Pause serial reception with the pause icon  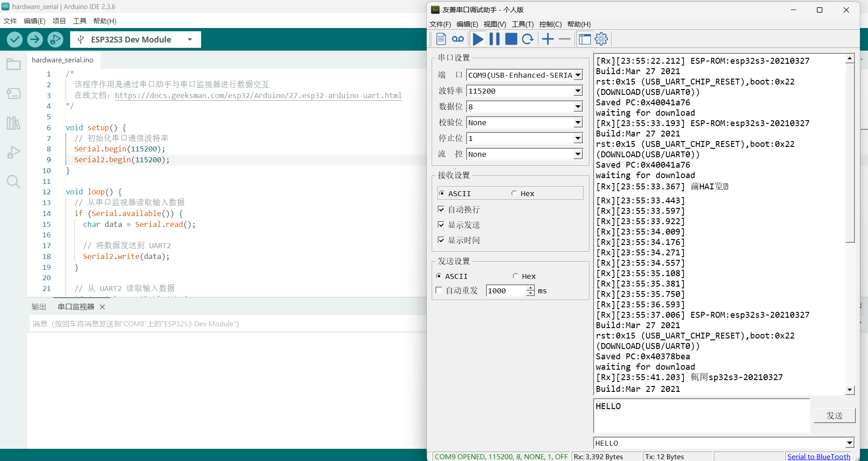click(x=495, y=39)
